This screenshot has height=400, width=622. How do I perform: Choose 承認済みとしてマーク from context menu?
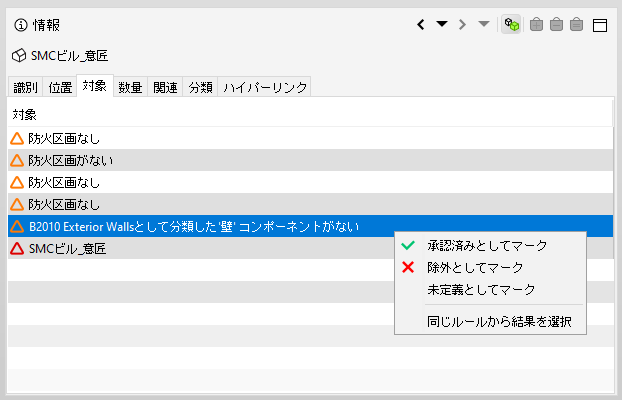(490, 246)
